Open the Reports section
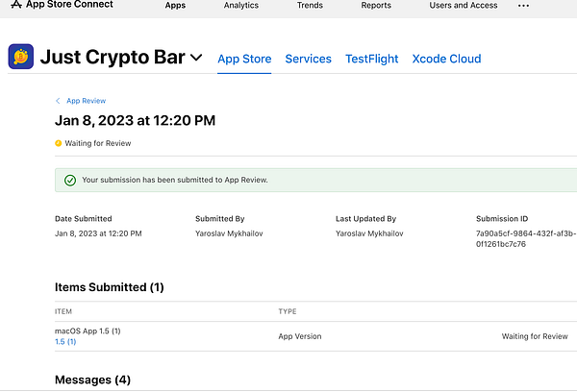Screen dimensions: 577x392 pyautogui.click(x=376, y=5)
